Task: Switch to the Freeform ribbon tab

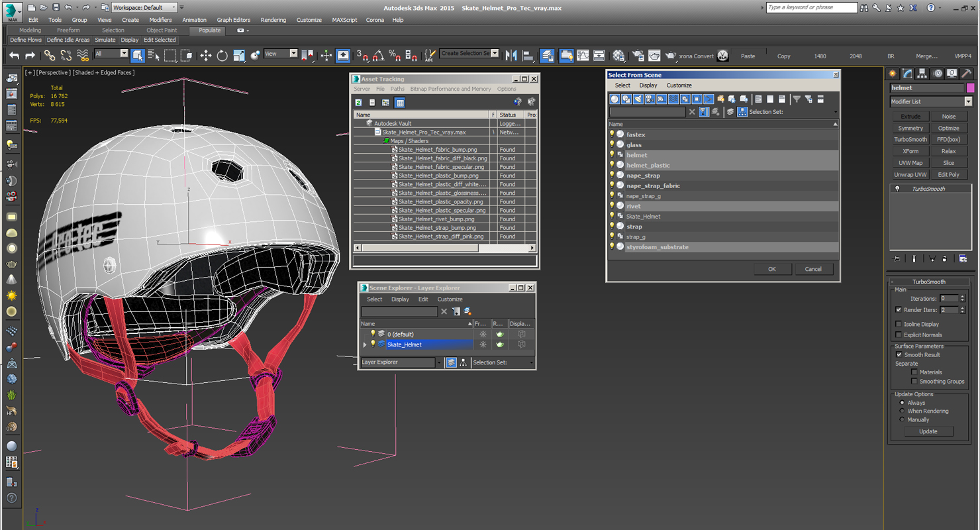Action: point(68,30)
